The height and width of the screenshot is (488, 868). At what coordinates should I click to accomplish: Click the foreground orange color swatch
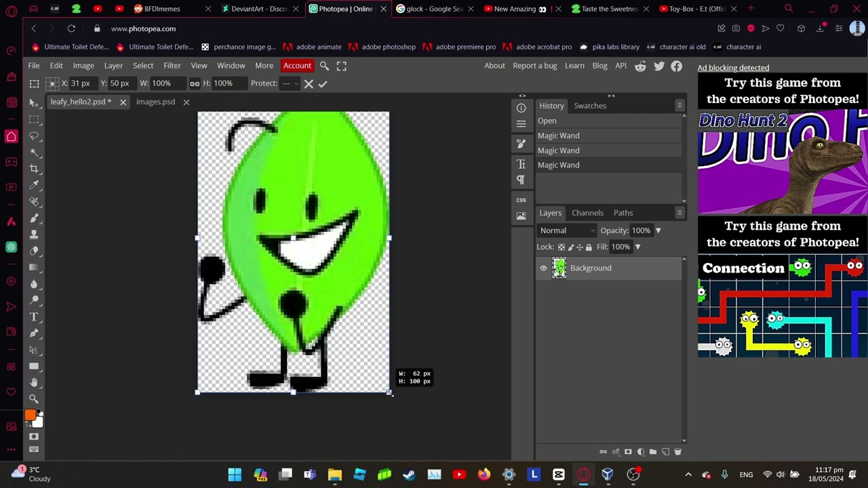[31, 415]
